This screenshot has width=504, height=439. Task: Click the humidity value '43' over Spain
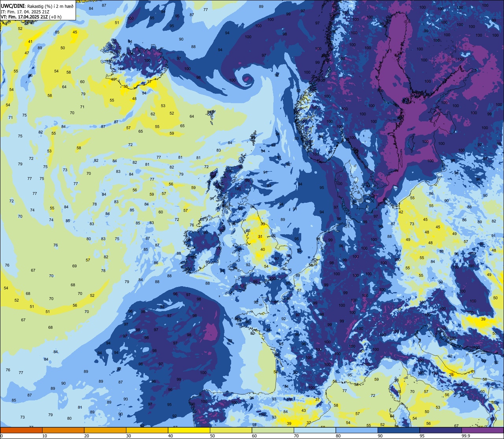pos(304,410)
